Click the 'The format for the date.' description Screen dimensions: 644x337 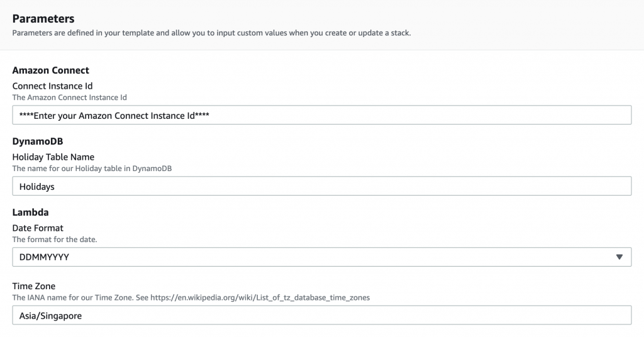(55, 240)
